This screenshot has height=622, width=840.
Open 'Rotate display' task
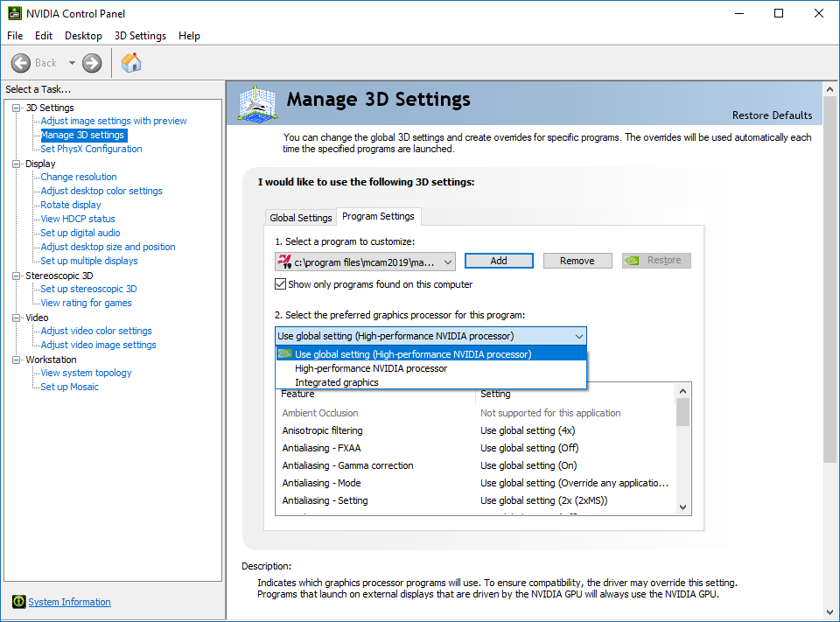pos(71,205)
